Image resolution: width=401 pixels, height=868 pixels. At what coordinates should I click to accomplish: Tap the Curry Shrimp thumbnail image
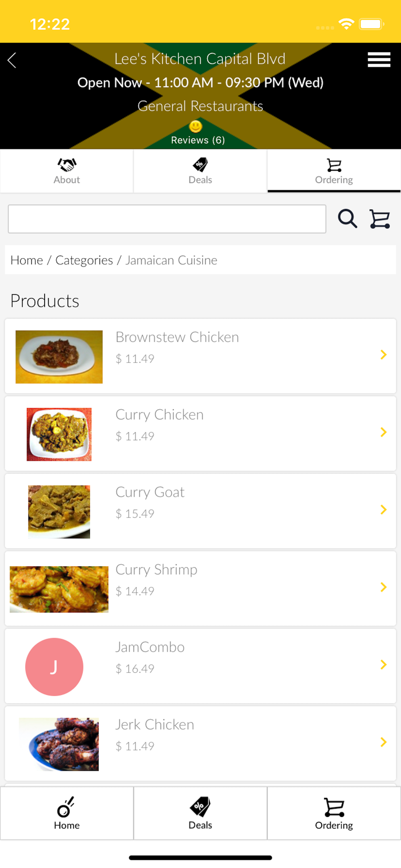(59, 589)
